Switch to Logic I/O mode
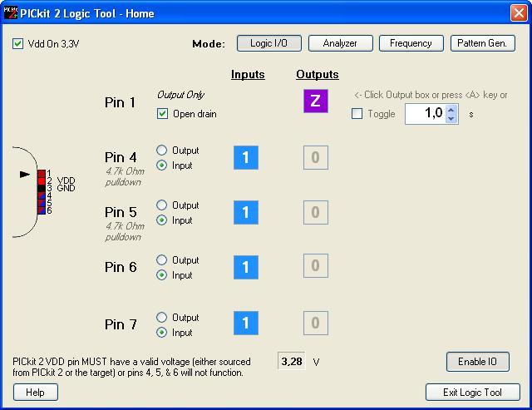This screenshot has height=410, width=532. point(269,43)
